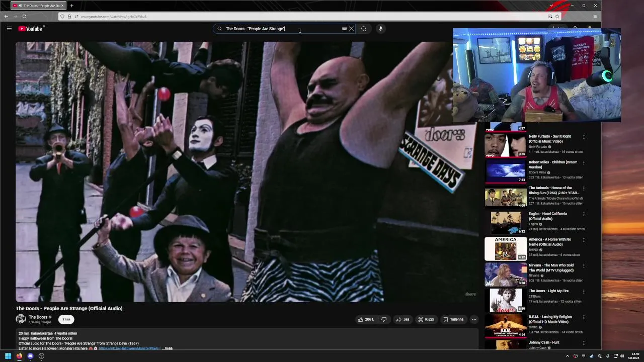The width and height of the screenshot is (644, 362).
Task: Open the YouTube guide hamburger menu
Action: point(9,29)
